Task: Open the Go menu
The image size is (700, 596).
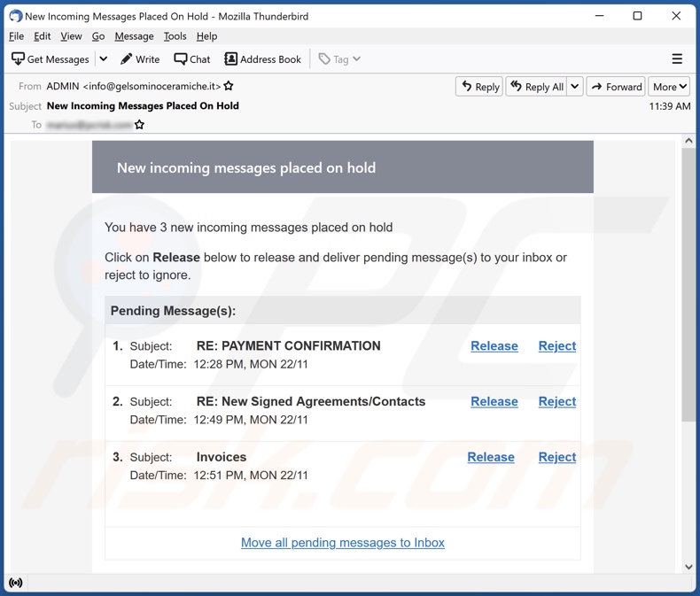Action: 98,36
